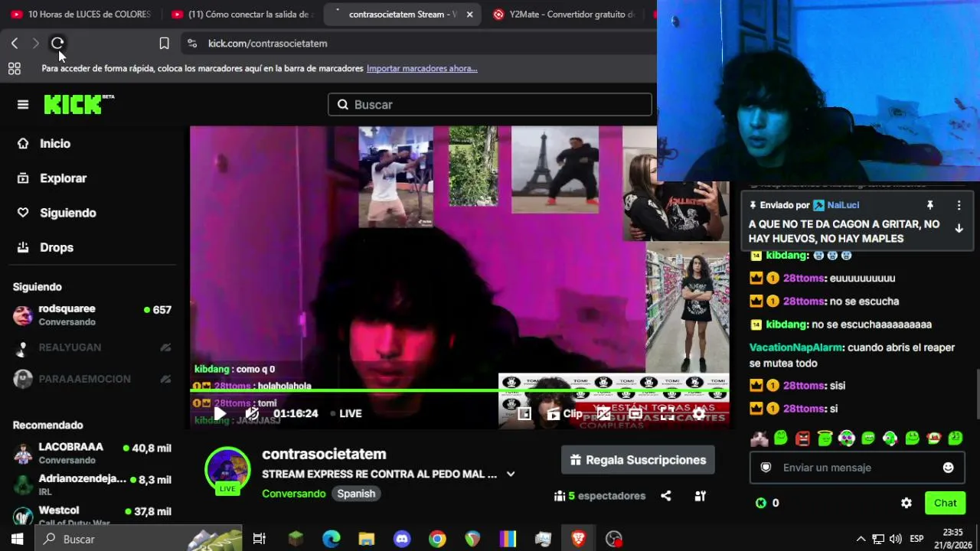
Task: View site information for kick.com
Action: pos(191,44)
